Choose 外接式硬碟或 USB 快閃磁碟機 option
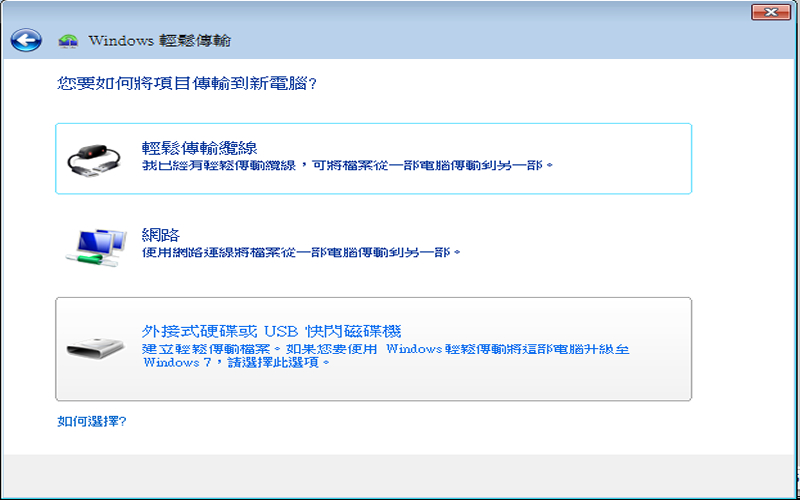Image resolution: width=800 pixels, height=500 pixels. coord(373,349)
